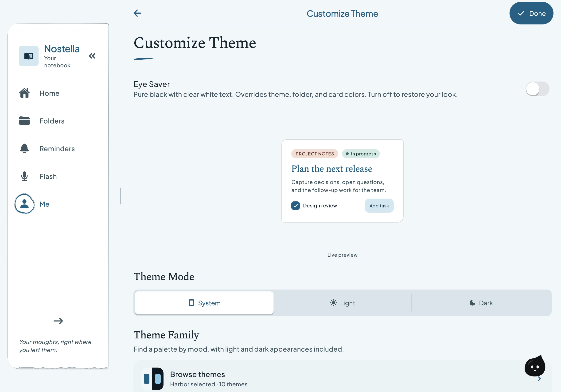
Task: Click the Plan the next release title
Action: pos(331,169)
